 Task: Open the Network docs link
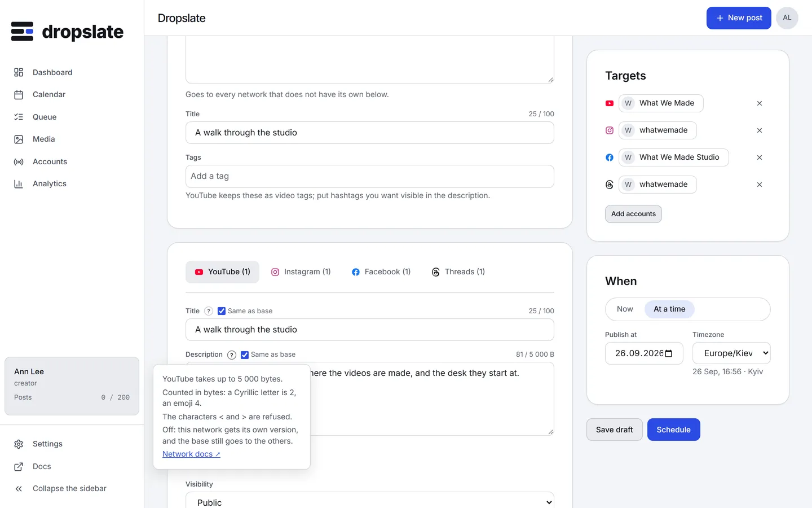coord(191,454)
